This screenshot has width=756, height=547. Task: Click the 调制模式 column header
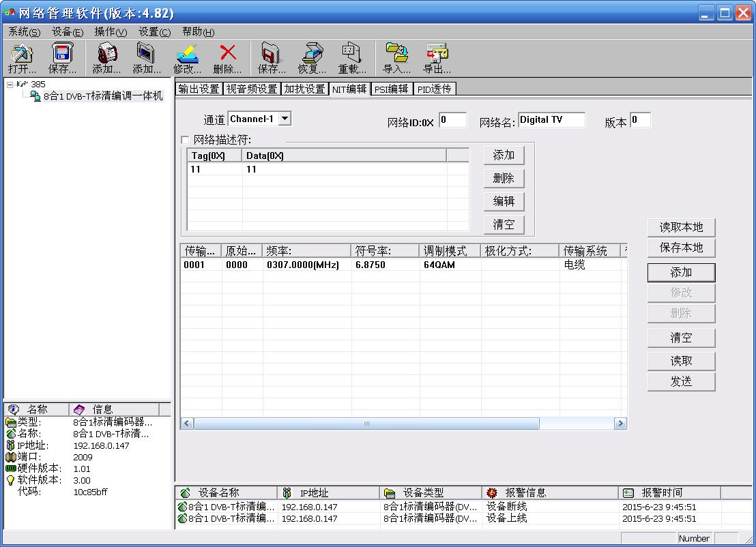click(x=450, y=250)
